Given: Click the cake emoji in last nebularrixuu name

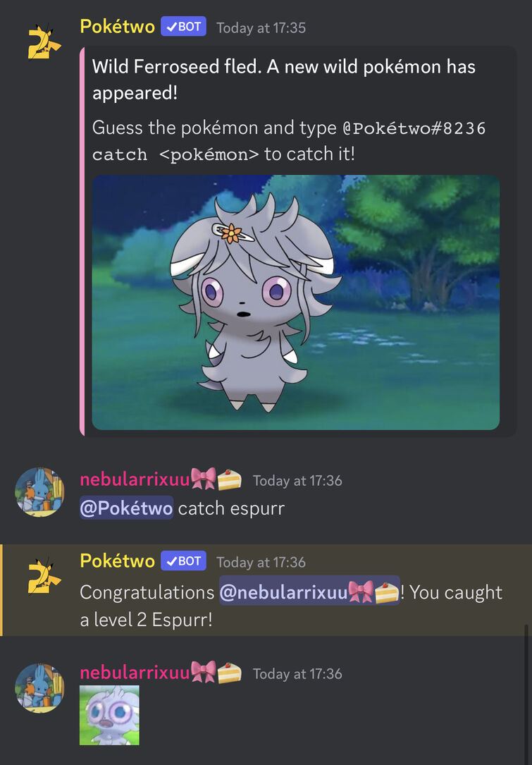Looking at the screenshot, I should coord(229,673).
